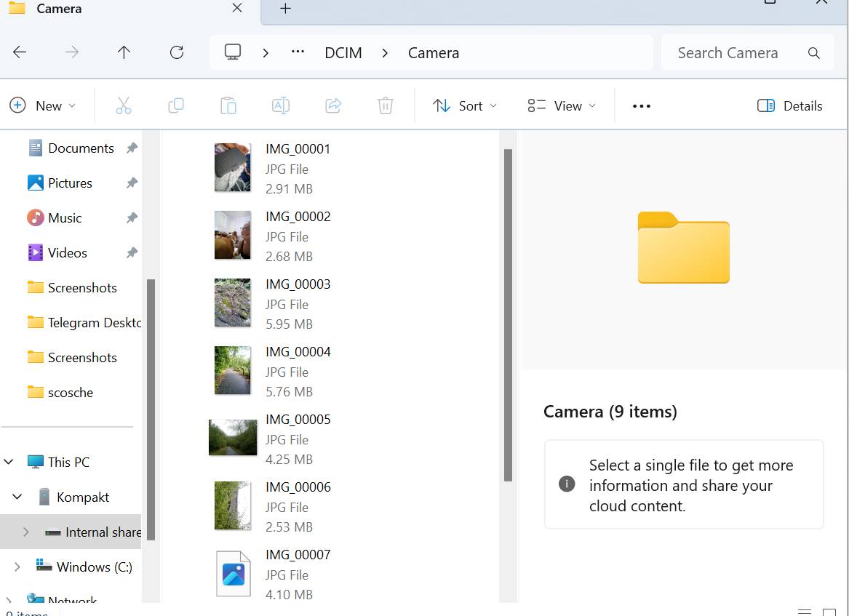Refresh the current folder

point(177,52)
